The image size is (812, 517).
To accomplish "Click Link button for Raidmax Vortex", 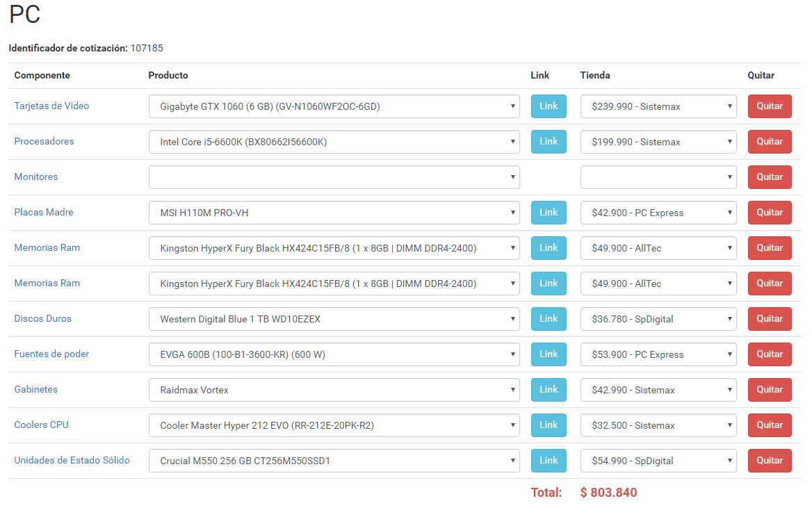I will 549,390.
